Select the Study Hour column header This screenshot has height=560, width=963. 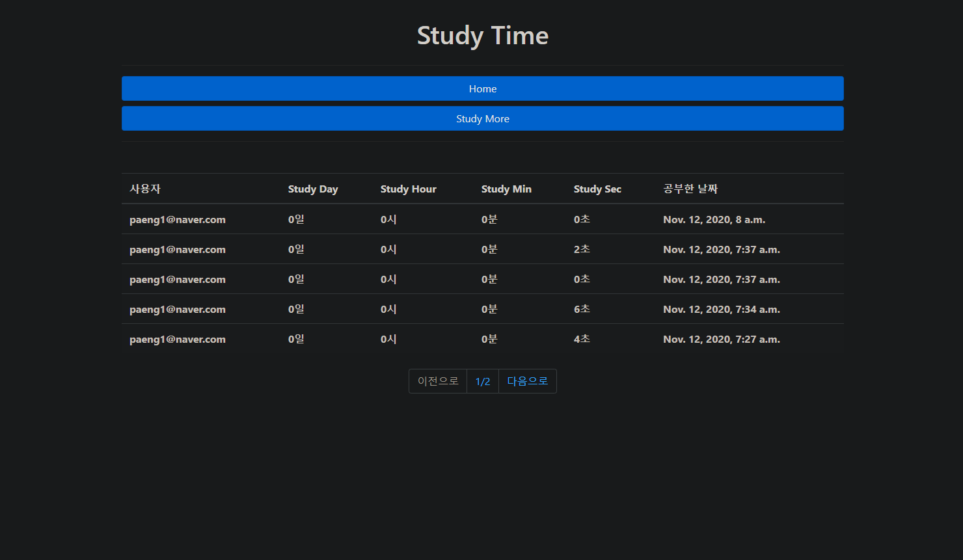pyautogui.click(x=408, y=189)
